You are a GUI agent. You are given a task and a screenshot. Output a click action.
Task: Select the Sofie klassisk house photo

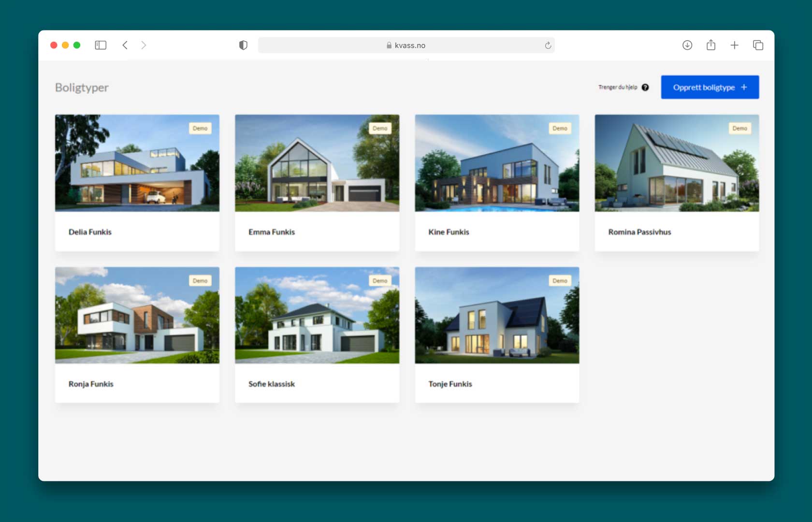point(317,315)
